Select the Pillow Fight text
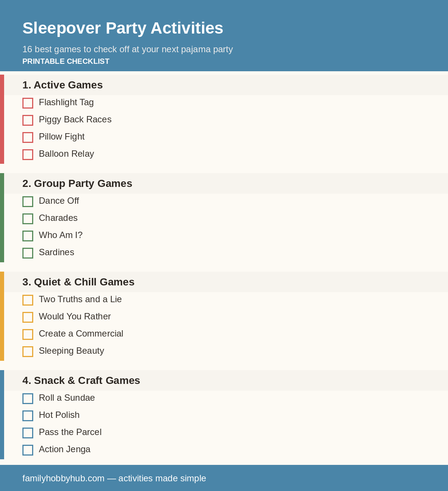The image size is (448, 491). click(x=62, y=137)
